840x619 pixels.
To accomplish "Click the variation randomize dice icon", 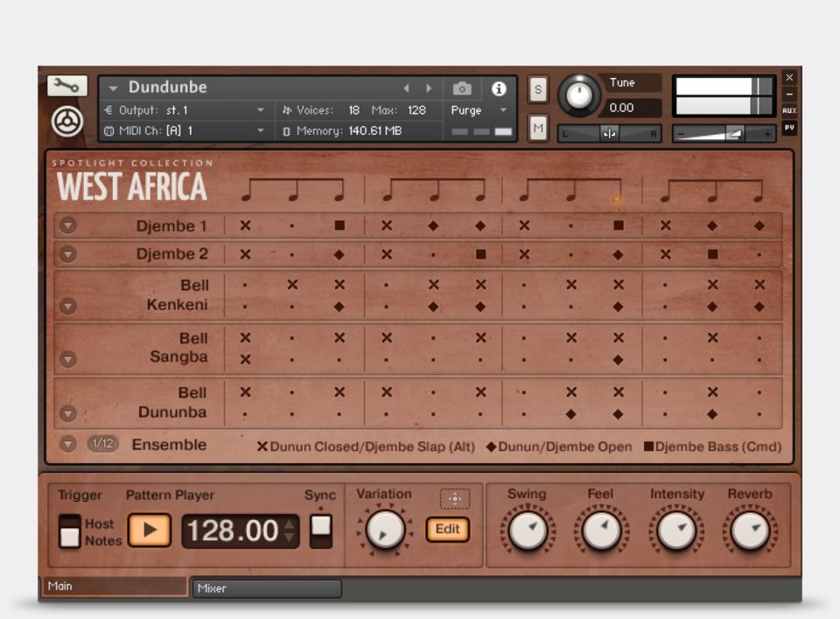I will tap(454, 499).
